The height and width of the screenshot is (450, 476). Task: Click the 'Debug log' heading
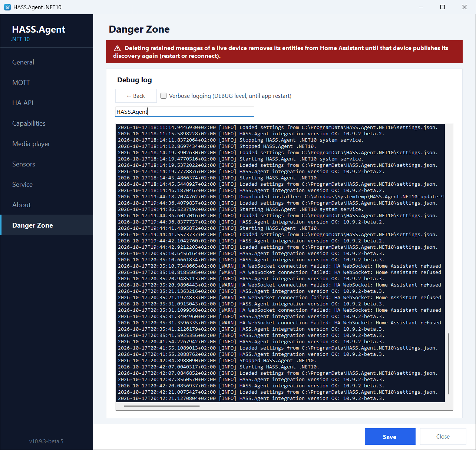click(135, 80)
